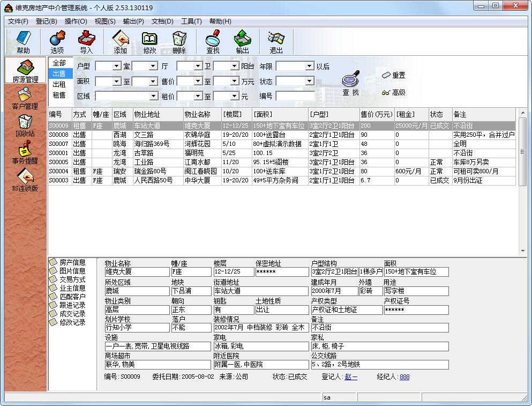Open the 年限 year dropdown
The image size is (532, 406).
[x=310, y=66]
